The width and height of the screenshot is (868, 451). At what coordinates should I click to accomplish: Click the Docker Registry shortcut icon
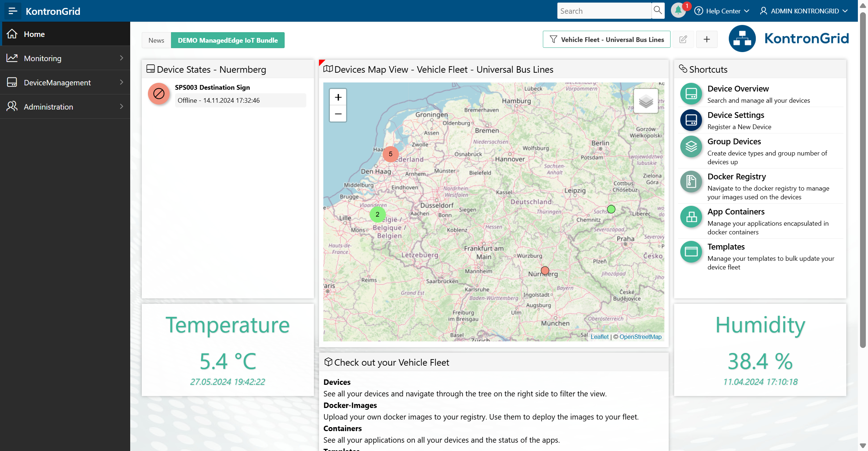tap(691, 182)
